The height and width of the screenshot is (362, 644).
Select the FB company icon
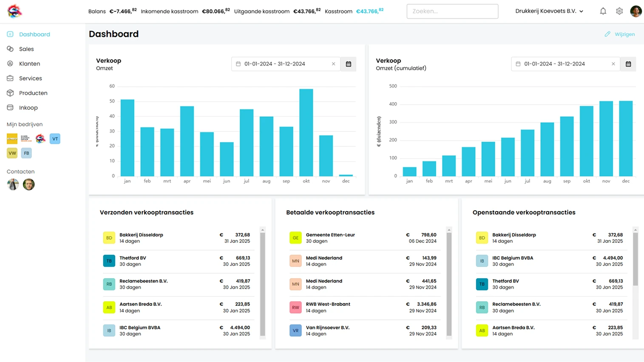[26, 153]
